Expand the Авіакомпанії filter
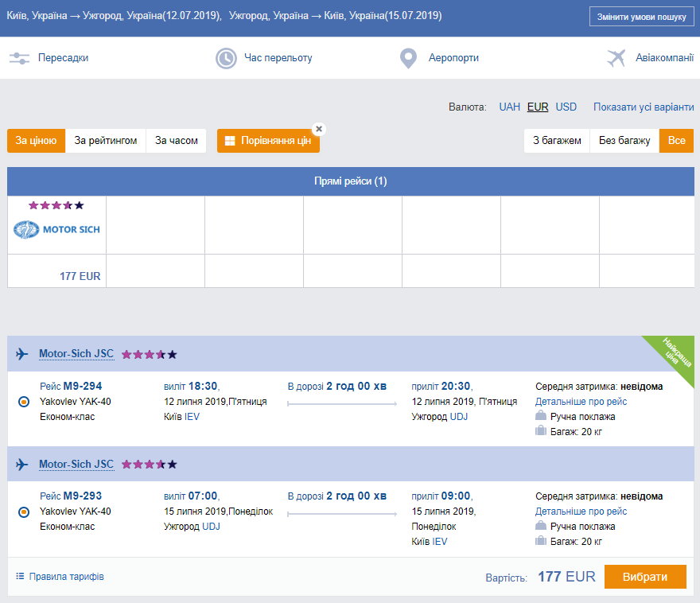 coord(665,58)
